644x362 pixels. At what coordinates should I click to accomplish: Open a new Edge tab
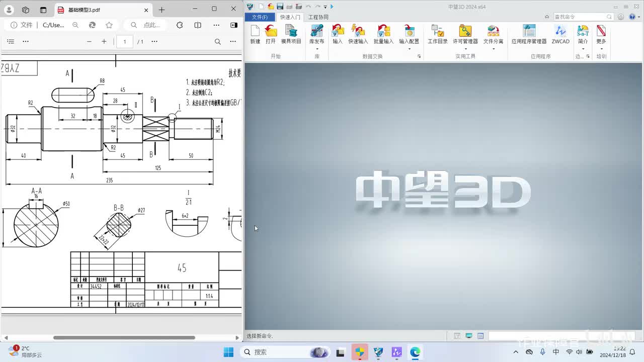tap(162, 10)
